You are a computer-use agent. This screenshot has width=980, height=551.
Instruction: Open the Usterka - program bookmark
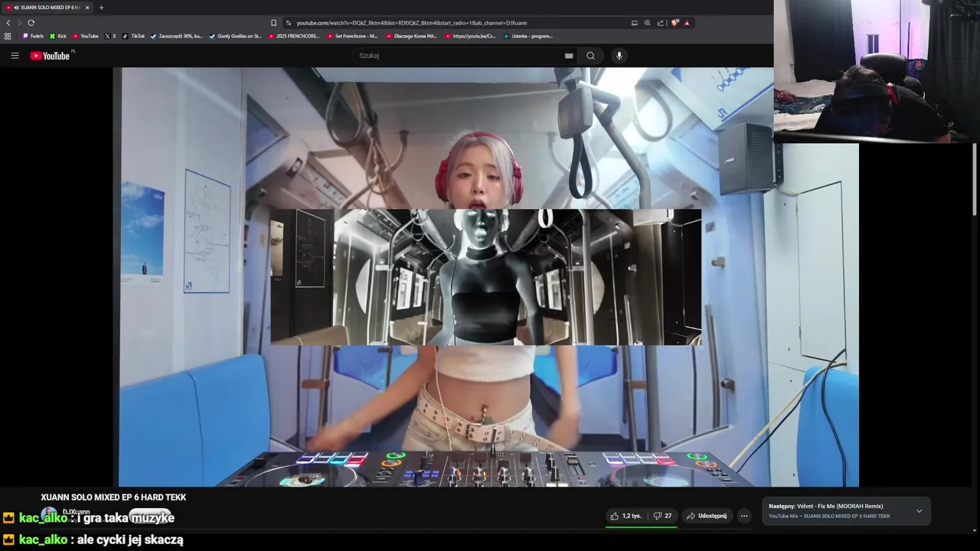click(x=528, y=36)
